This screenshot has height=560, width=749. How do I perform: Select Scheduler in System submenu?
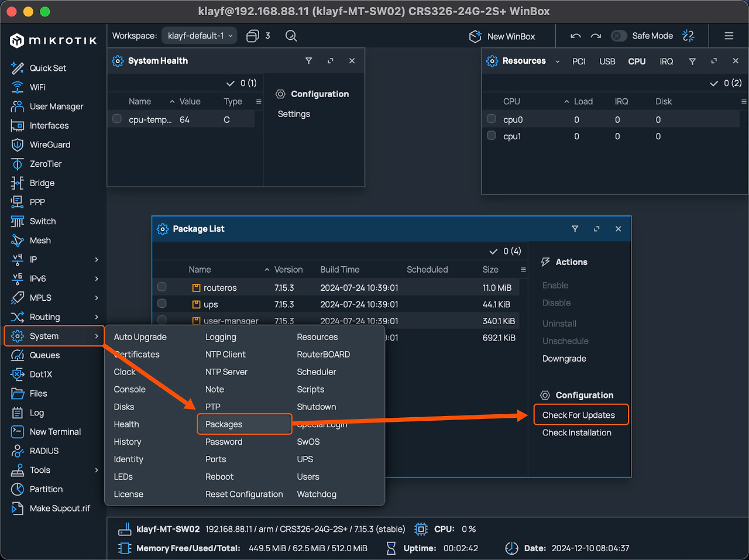[317, 372]
